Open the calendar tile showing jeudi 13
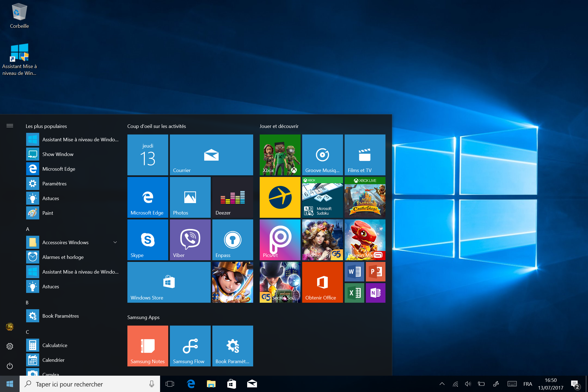Image resolution: width=588 pixels, height=392 pixels. coord(148,155)
